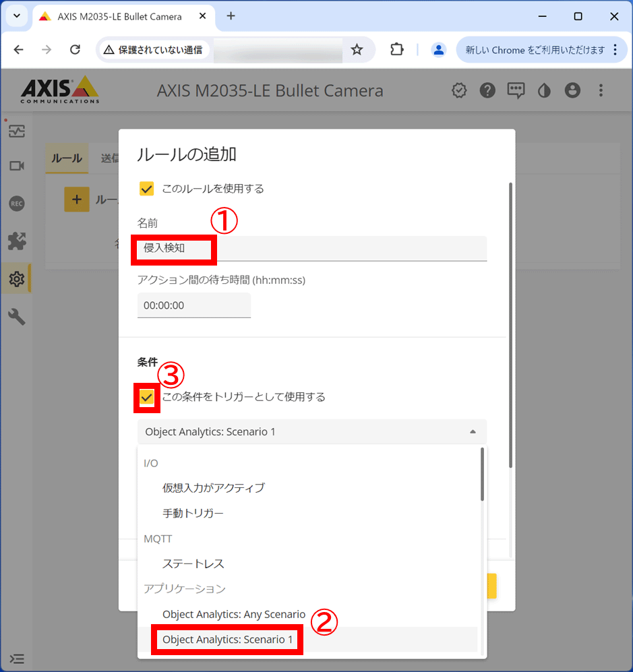Click the verified checkmark badge icon in header
Screen dimensions: 633x672
(459, 90)
